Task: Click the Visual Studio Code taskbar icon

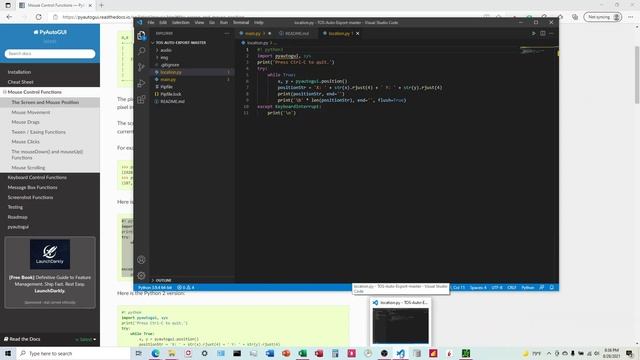Action: [x=400, y=353]
